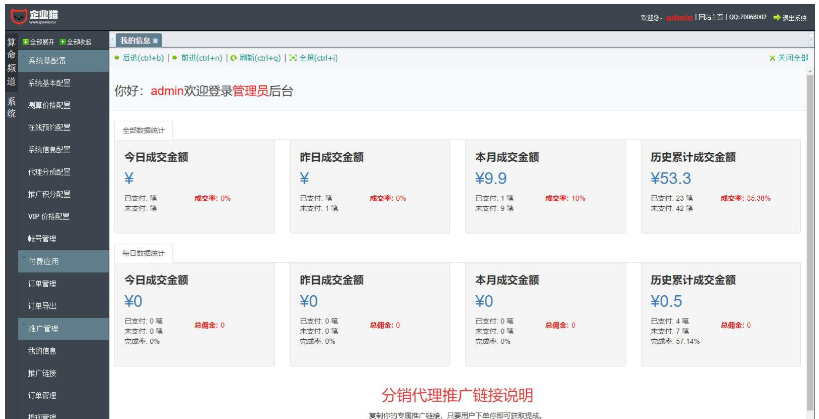Viewport: 819px width, 419px height.
Task: Click the green 前进 forward arrow icon
Action: (x=175, y=58)
